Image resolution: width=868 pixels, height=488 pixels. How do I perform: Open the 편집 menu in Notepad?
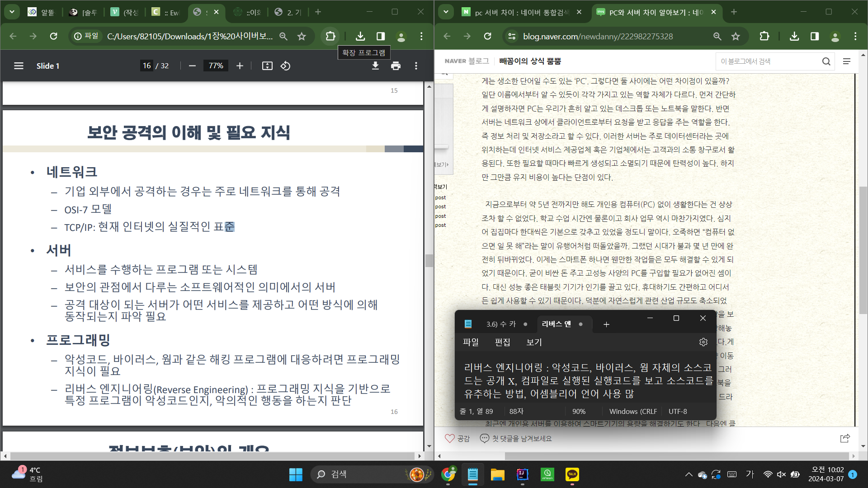[x=502, y=342]
